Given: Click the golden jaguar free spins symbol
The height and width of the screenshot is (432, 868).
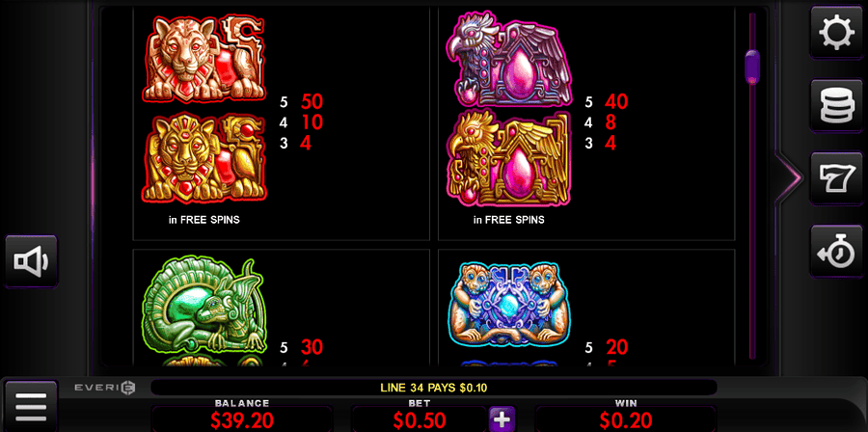Looking at the screenshot, I should click(204, 158).
